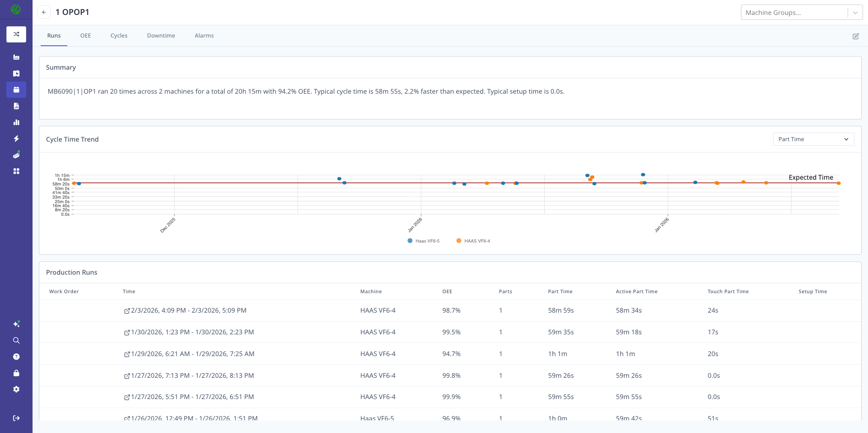Click the edit pencil icon below Machine Groups

click(x=855, y=36)
